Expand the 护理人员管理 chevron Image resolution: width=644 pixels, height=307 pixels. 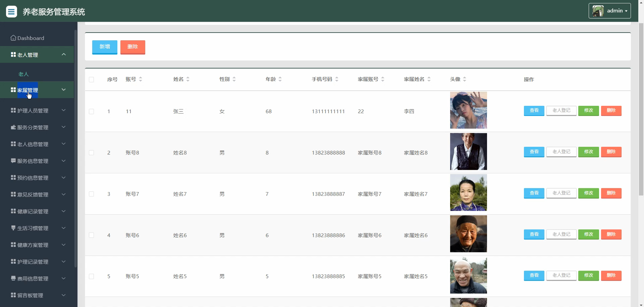[64, 110]
